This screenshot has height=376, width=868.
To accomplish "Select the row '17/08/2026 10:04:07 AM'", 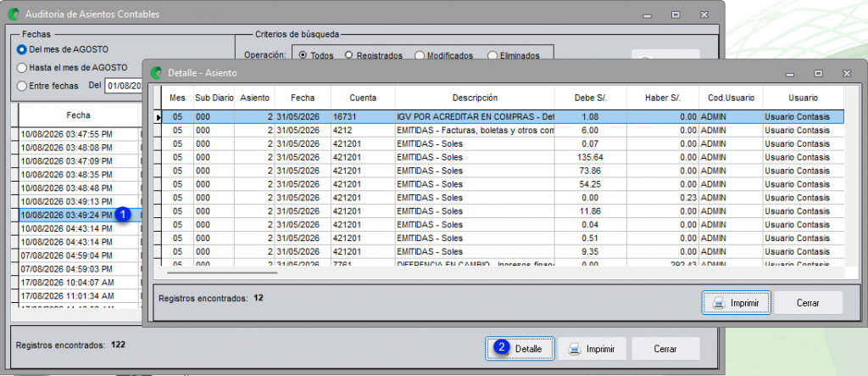I will [x=79, y=282].
